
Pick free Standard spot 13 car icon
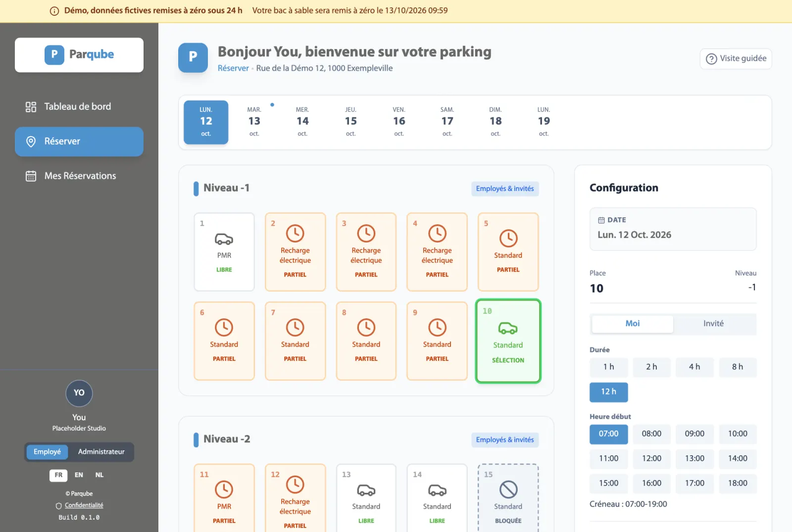click(x=366, y=490)
